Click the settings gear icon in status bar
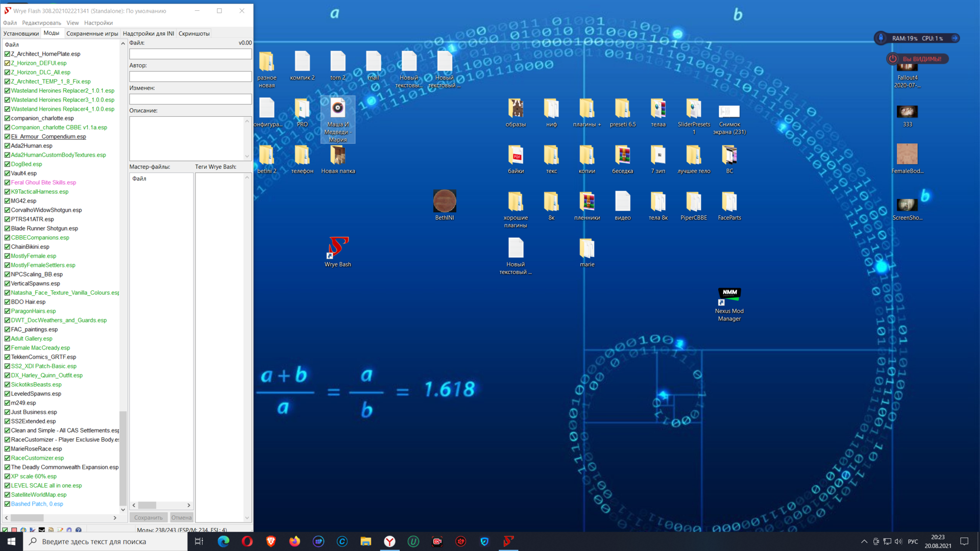The height and width of the screenshot is (551, 980). [x=69, y=530]
